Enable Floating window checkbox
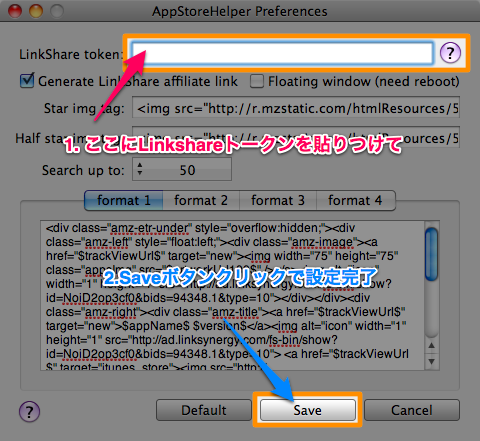Screen dimensions: 480x441 (257, 81)
